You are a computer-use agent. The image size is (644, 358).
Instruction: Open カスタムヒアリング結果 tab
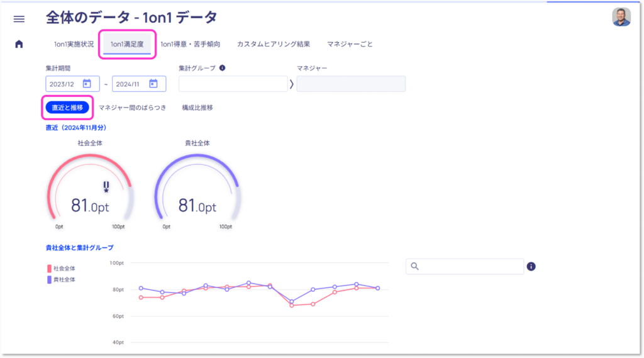pyautogui.click(x=274, y=44)
